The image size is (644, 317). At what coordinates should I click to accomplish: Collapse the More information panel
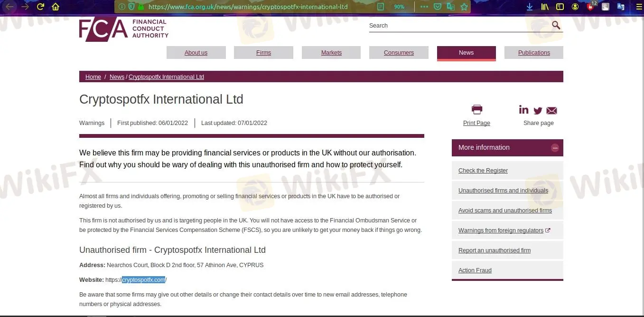tap(555, 148)
